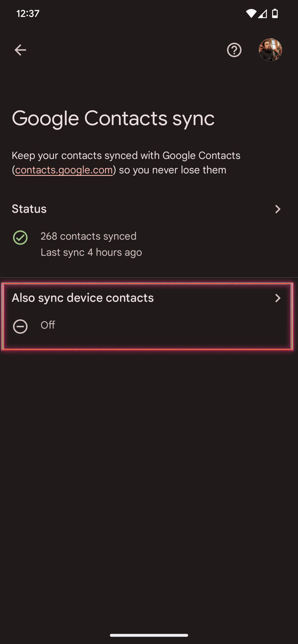298x644 pixels.
Task: Open the help question mark icon
Action: tap(234, 50)
